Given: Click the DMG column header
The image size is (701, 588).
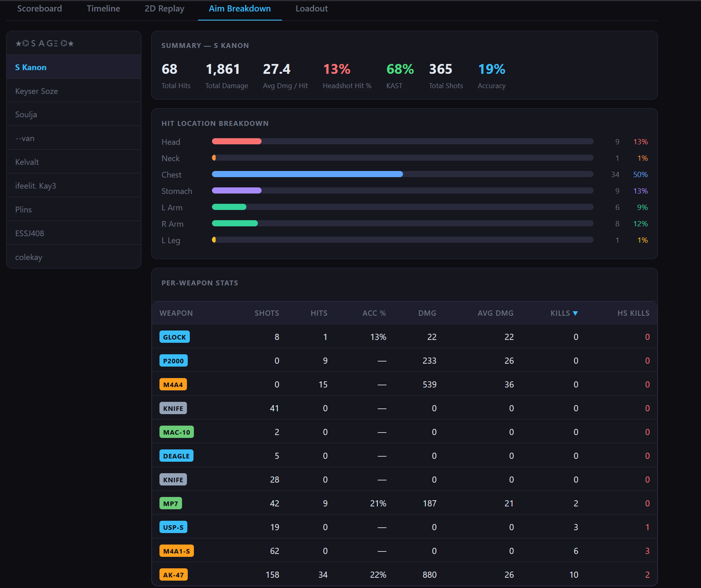Looking at the screenshot, I should click(x=427, y=313).
